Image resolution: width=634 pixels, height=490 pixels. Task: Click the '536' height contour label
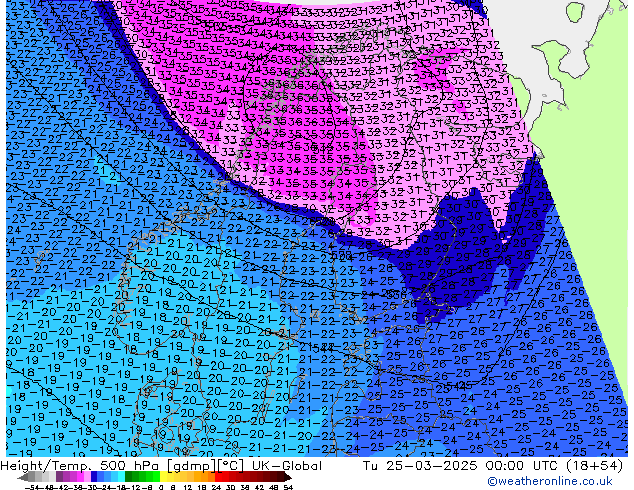point(397,294)
